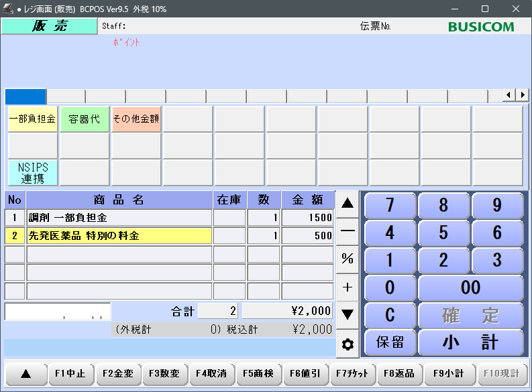Click the NSIPS連携 button
The image size is (532, 392).
click(x=33, y=172)
